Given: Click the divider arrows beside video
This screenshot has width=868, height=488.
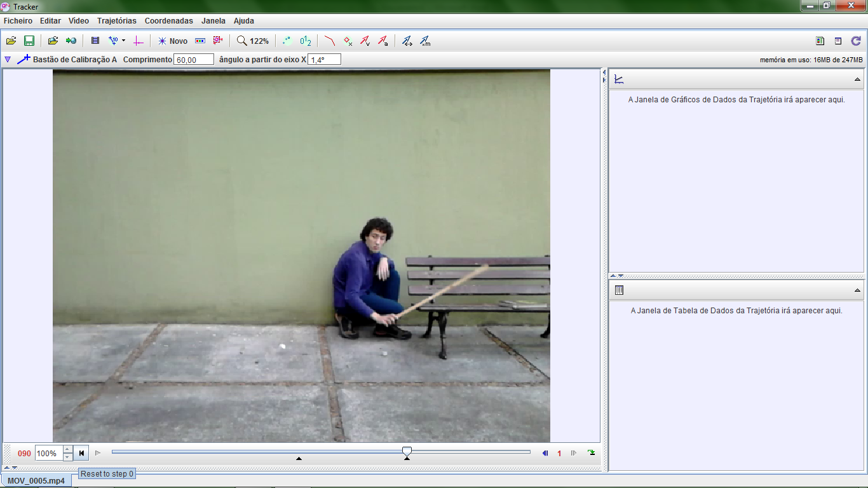Looking at the screenshot, I should (604, 77).
